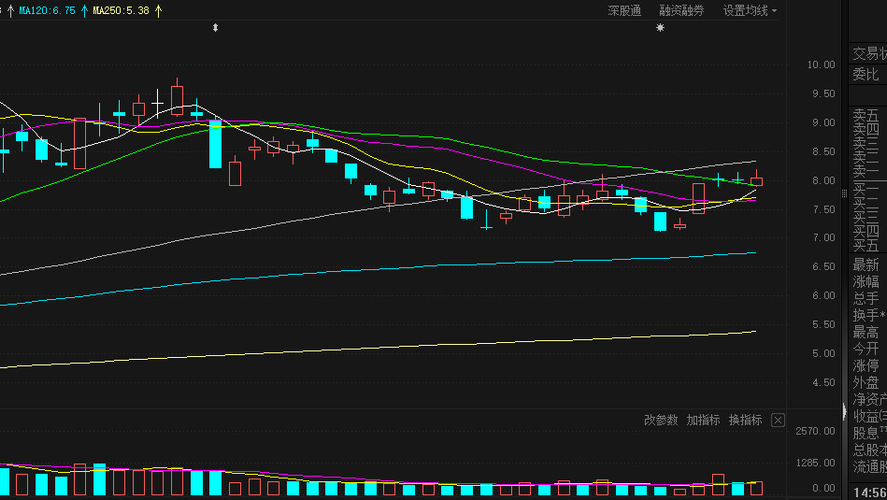
Task: Click the up-down arrow marker above the chart
Action: pyautogui.click(x=215, y=28)
